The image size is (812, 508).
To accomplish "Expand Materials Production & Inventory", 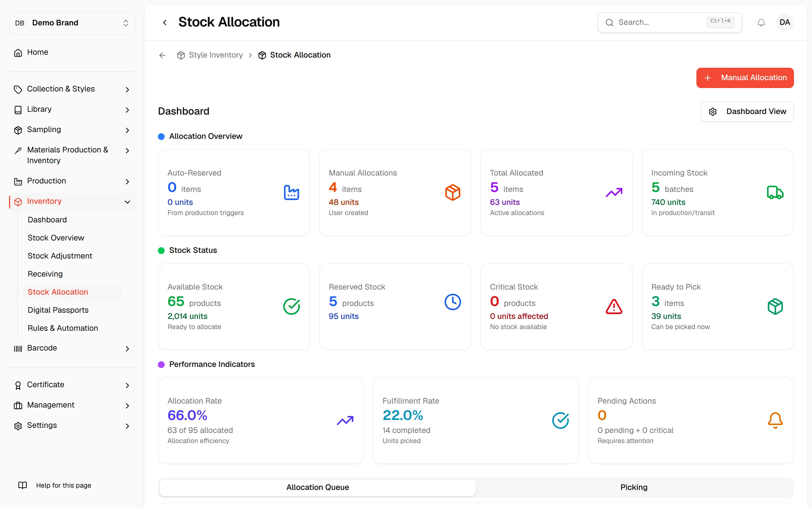I will 72,155.
